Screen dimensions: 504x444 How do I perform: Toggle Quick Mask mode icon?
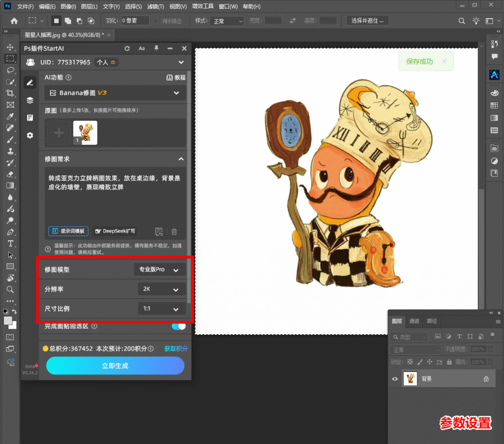10,337
